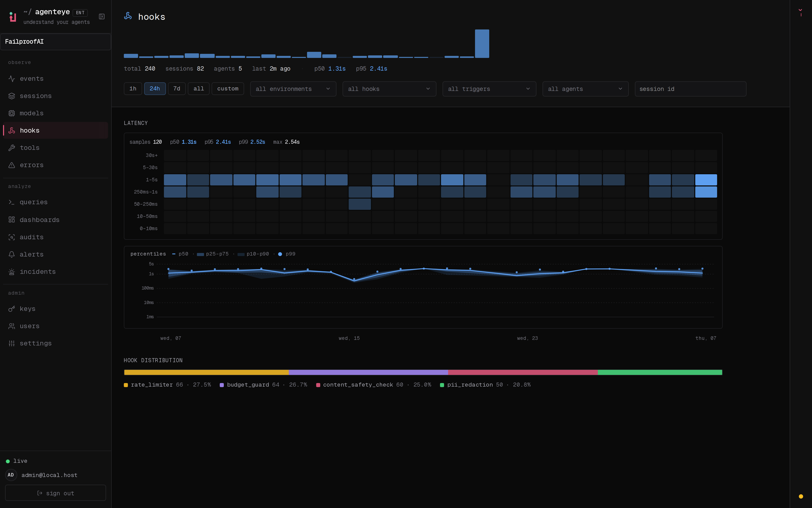Viewport: 812px width, 508px height.
Task: Collapse the sidebar panel icon
Action: click(102, 17)
